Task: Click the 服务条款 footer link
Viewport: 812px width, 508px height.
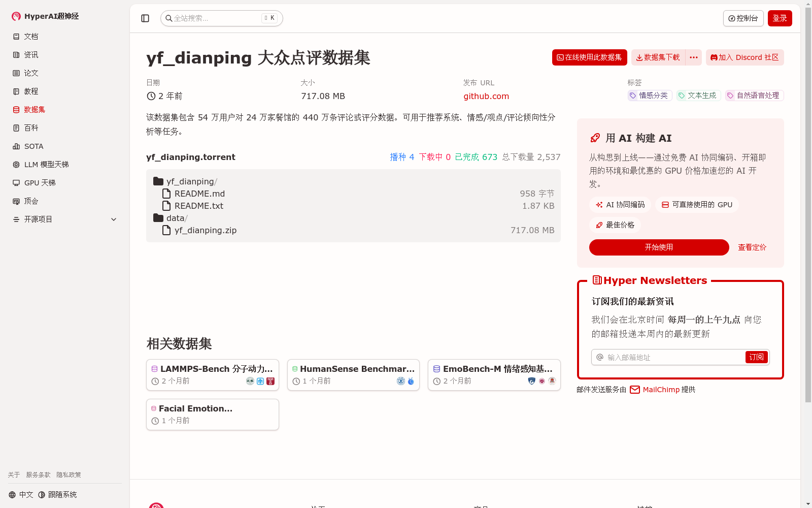Action: point(39,475)
